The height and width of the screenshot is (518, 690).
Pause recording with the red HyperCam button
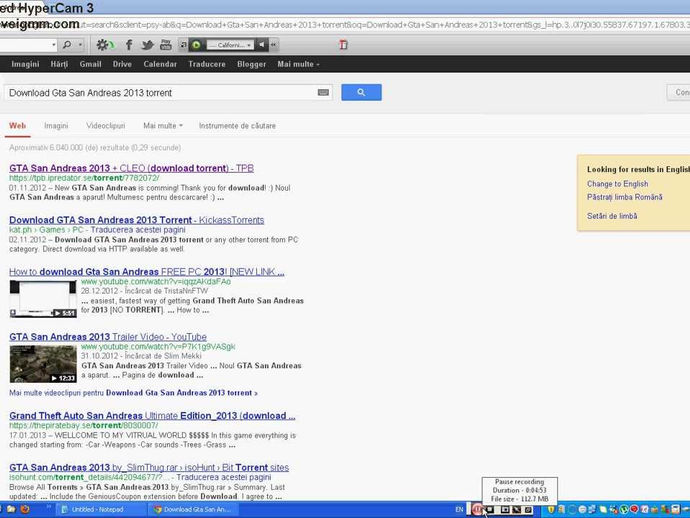(x=477, y=510)
